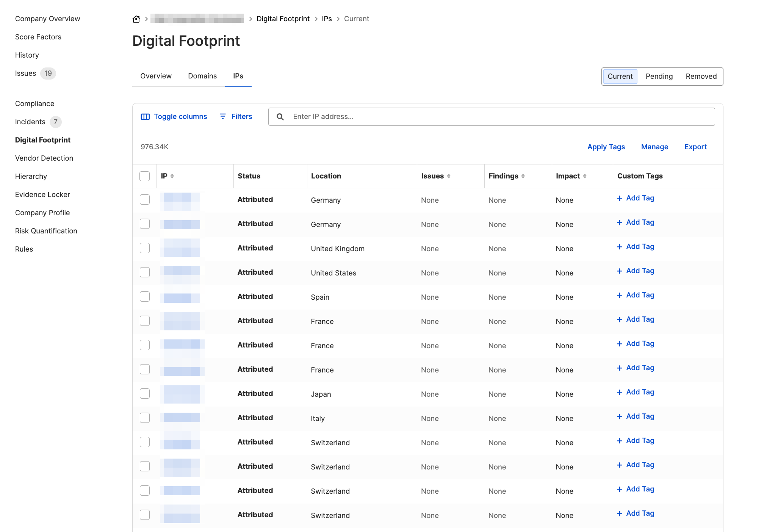Select the header select-all checkbox
This screenshot has height=532, width=764.
[x=144, y=176]
